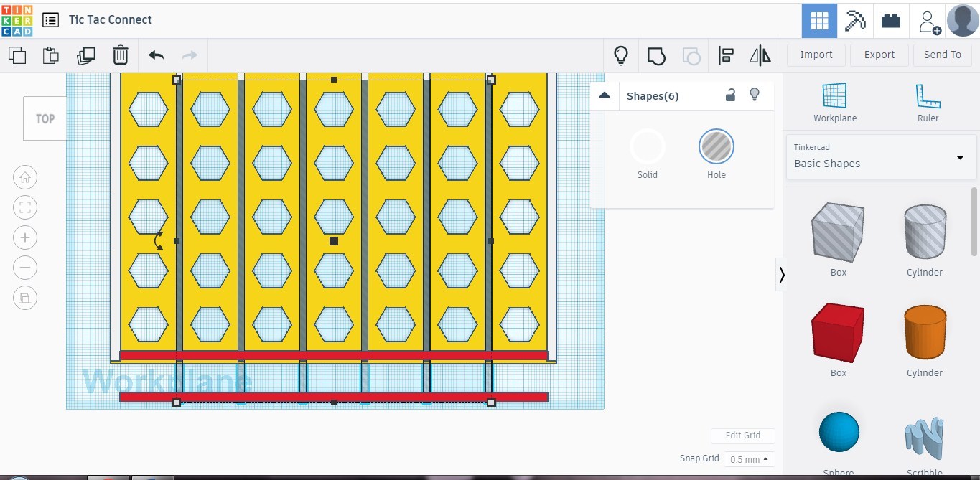
Task: Toggle the lock editing padlock
Action: [x=730, y=95]
